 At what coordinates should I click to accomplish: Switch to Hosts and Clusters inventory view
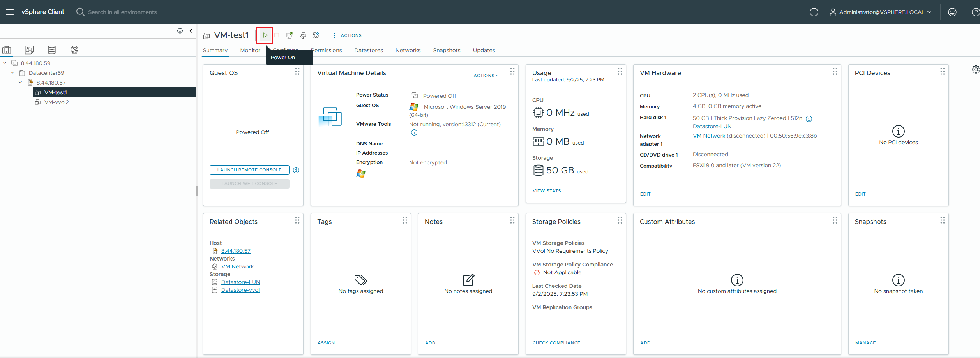point(7,50)
